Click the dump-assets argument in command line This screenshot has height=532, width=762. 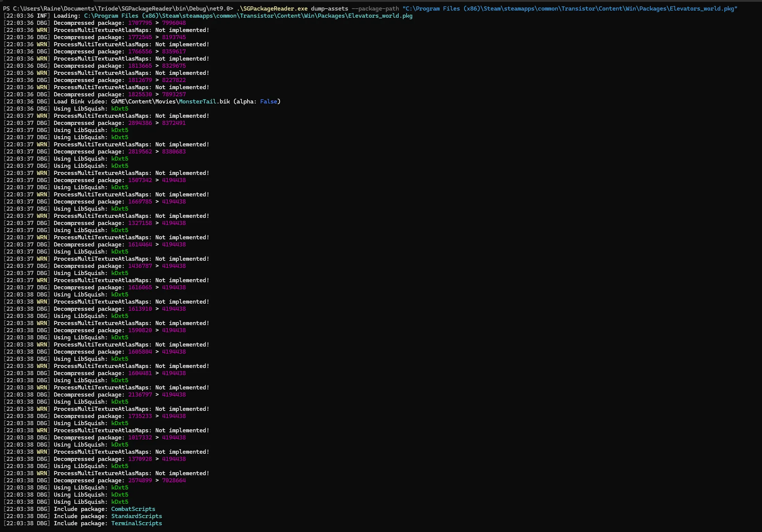coord(329,9)
